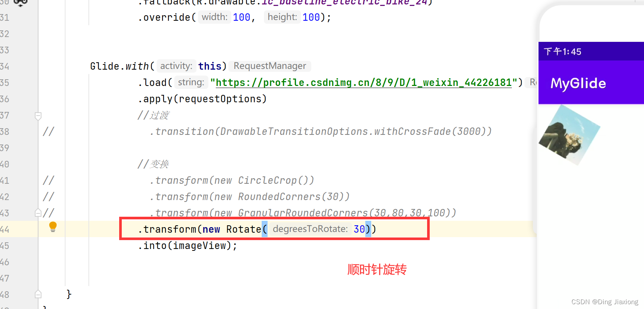
Task: Click the commented withCrossFade(3000) transition line
Action: [321, 132]
